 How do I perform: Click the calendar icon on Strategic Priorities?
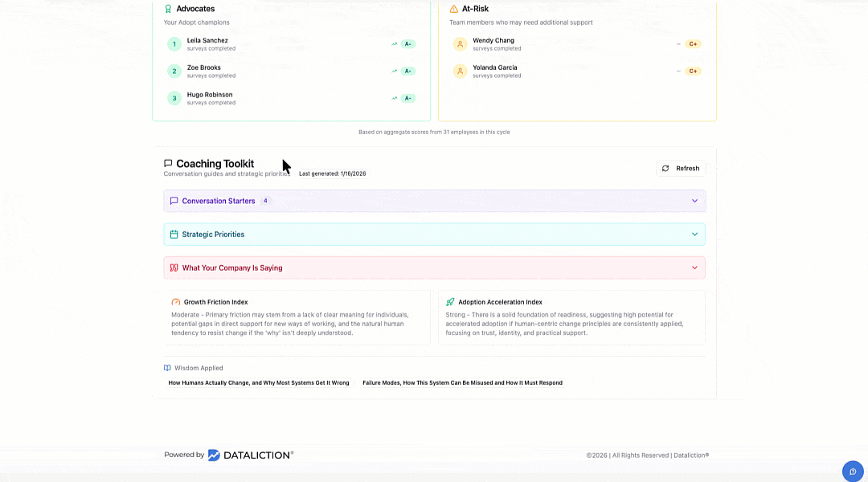pyautogui.click(x=174, y=234)
